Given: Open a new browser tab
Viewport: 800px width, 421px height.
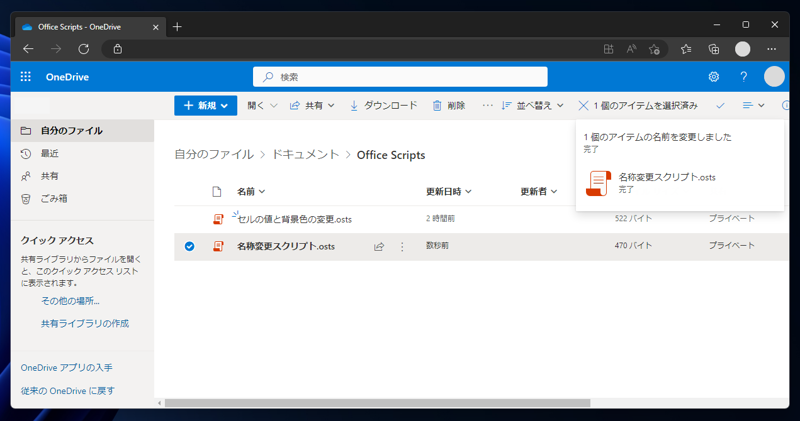Looking at the screenshot, I should click(x=177, y=27).
